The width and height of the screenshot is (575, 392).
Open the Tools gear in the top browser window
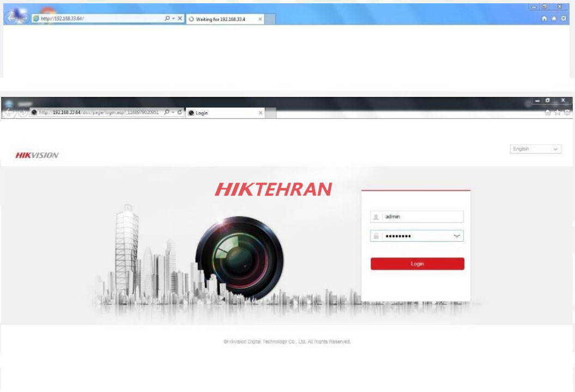(564, 19)
